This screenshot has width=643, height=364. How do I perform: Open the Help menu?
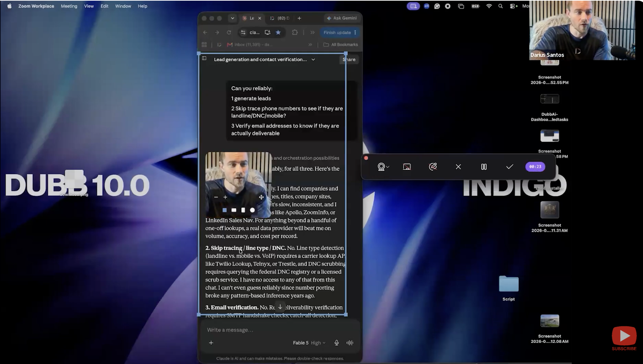[x=142, y=6]
